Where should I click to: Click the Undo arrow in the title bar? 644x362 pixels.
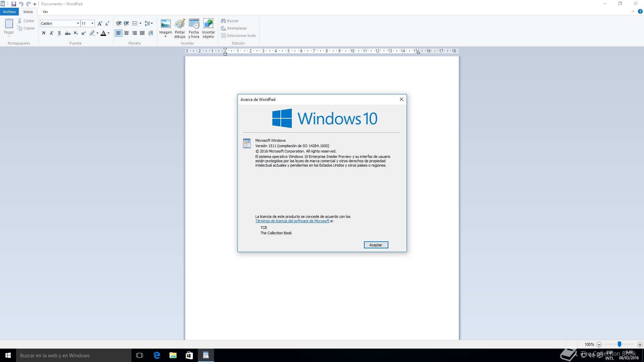[21, 4]
